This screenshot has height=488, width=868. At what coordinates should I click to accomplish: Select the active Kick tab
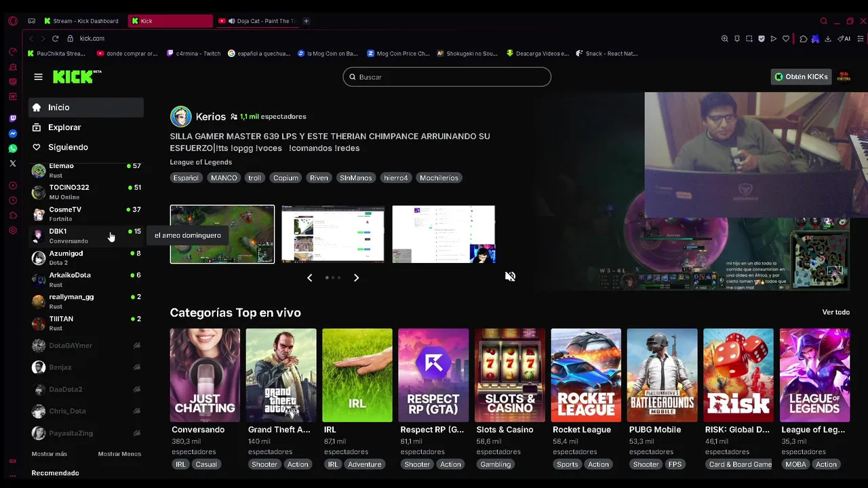[170, 21]
